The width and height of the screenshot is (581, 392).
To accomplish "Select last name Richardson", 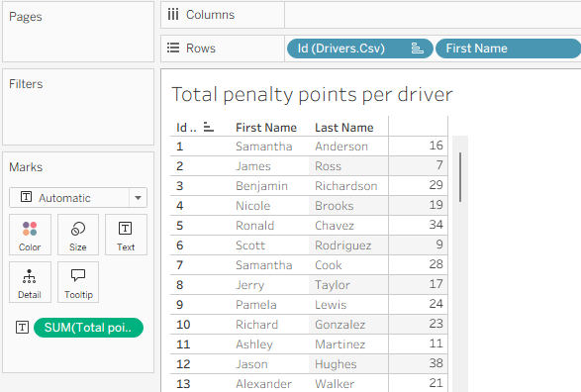I will (346, 186).
